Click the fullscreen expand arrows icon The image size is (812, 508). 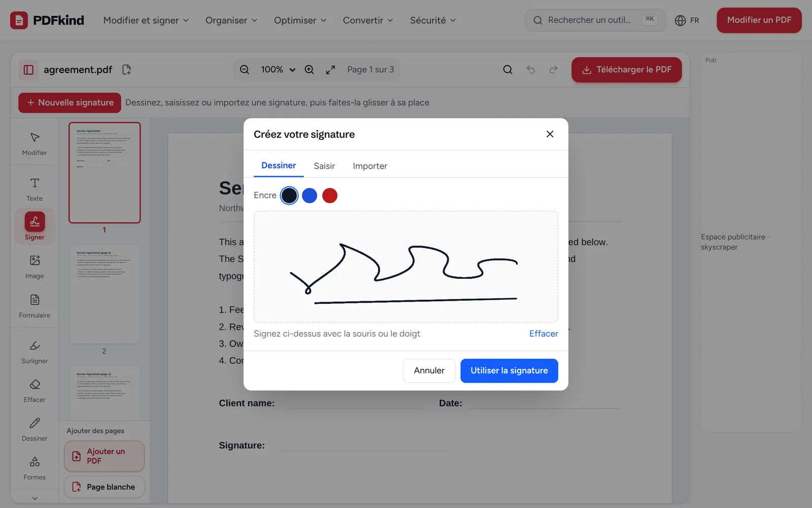tap(330, 70)
